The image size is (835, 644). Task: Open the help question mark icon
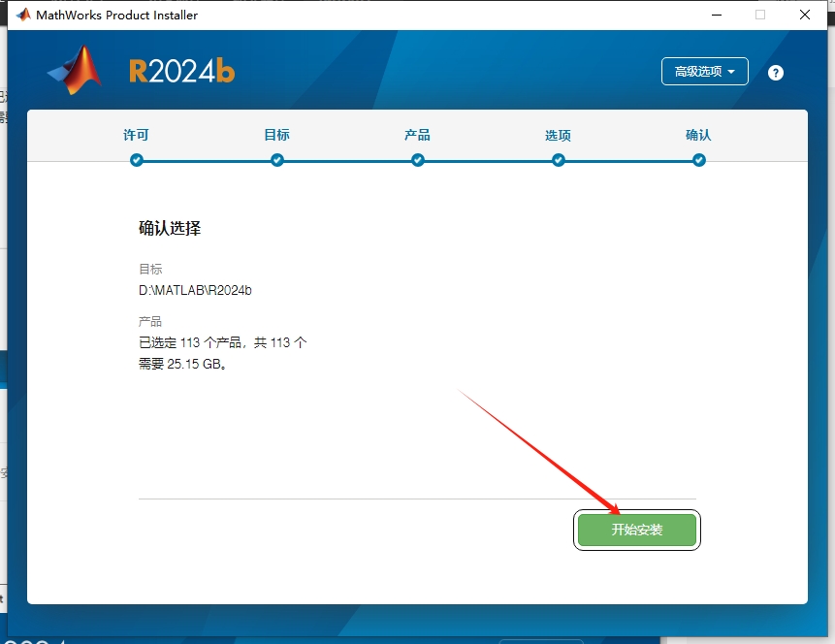point(775,71)
